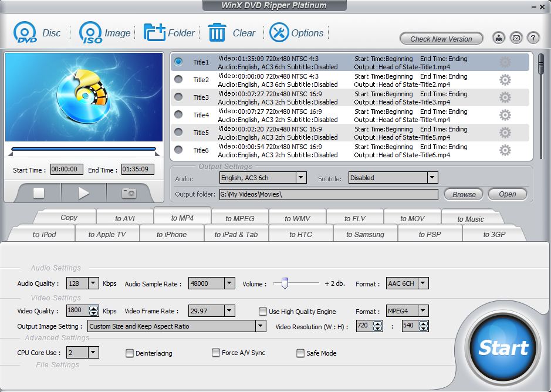This screenshot has height=392, width=551.
Task: Open a DVD folder source
Action: [169, 33]
